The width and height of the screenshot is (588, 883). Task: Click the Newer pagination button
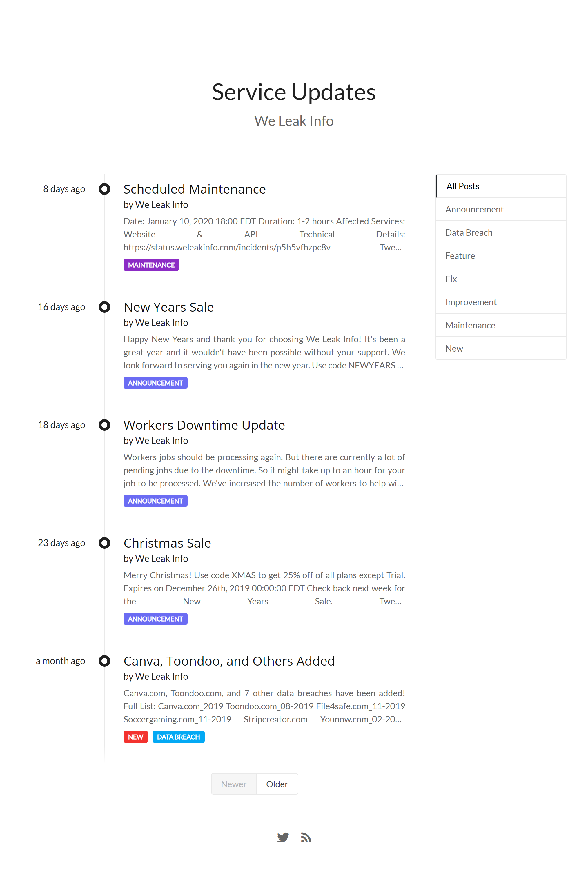point(234,784)
